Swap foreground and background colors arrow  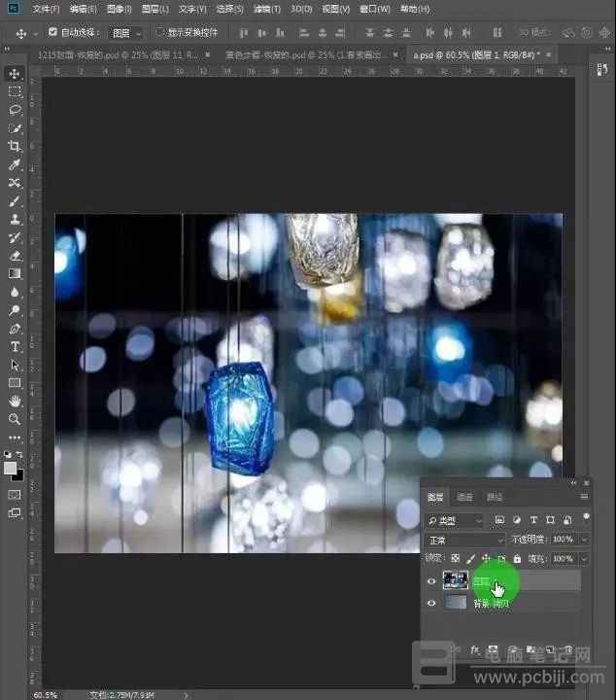tap(19, 454)
